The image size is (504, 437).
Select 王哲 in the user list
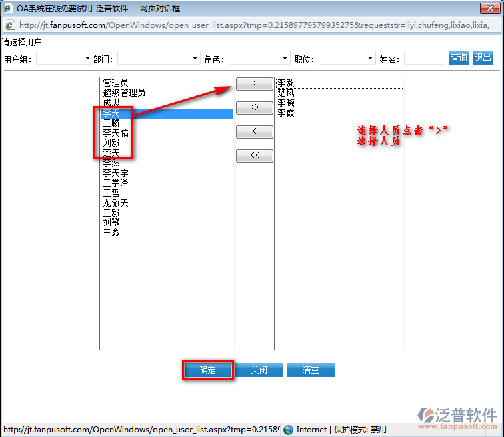click(167, 193)
